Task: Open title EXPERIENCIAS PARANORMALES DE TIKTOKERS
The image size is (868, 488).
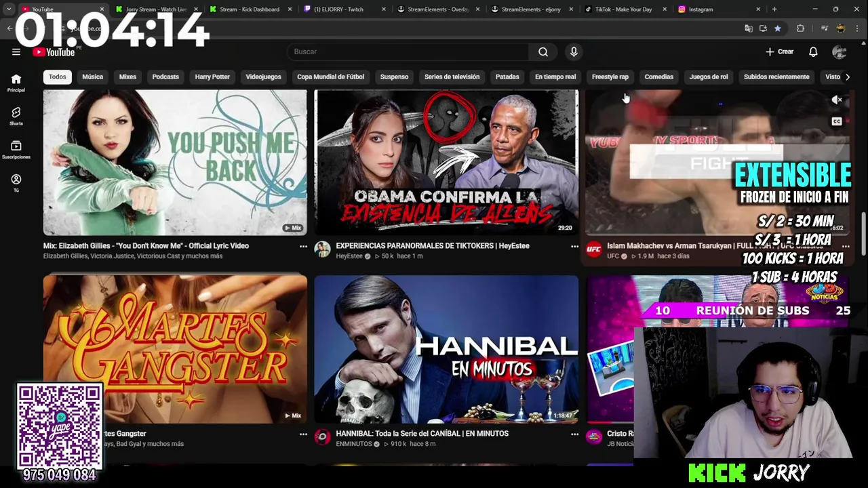Action: click(x=433, y=246)
